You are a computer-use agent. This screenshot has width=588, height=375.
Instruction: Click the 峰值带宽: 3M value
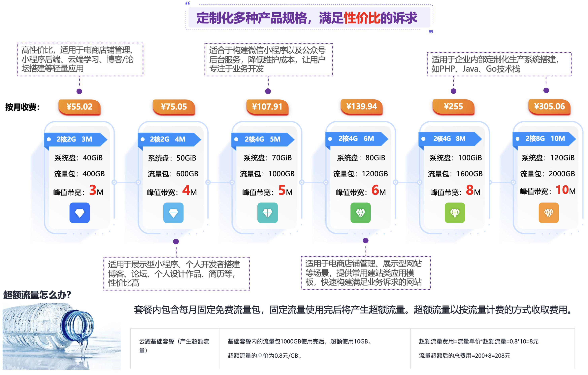pyautogui.click(x=78, y=191)
